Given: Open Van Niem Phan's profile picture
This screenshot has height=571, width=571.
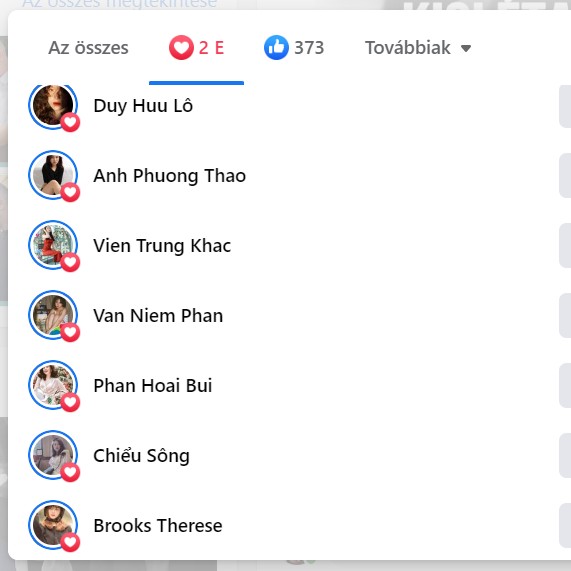Looking at the screenshot, I should pyautogui.click(x=53, y=315).
